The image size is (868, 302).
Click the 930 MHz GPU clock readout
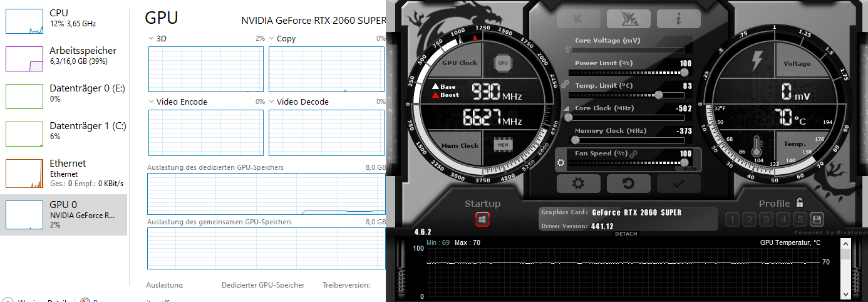[497, 92]
